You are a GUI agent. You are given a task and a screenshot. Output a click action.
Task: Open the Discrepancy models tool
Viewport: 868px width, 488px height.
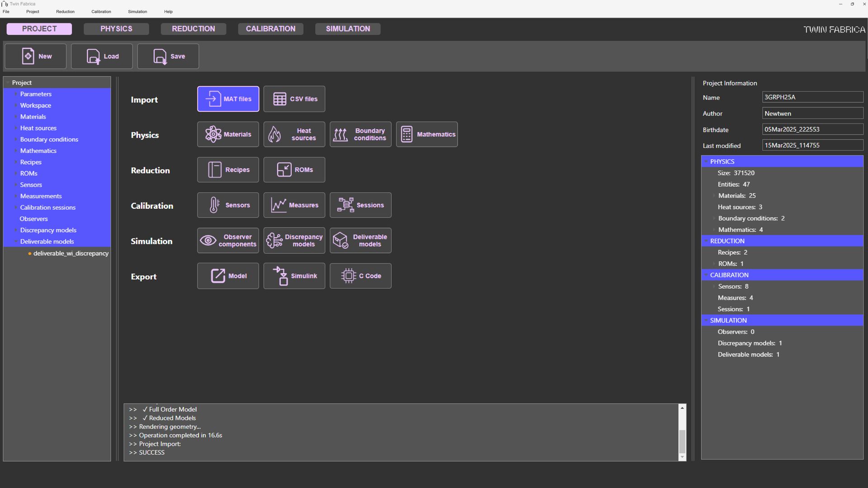tap(294, 240)
